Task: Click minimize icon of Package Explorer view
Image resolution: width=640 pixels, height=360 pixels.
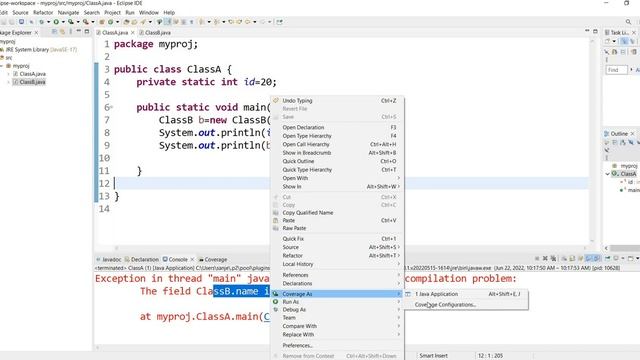Action: (78, 31)
